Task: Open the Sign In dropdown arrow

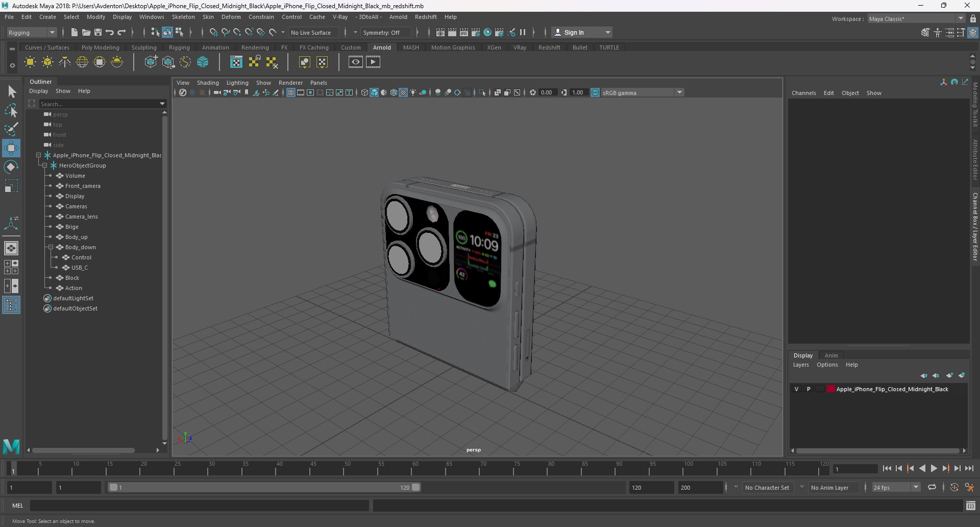Action: pyautogui.click(x=607, y=32)
